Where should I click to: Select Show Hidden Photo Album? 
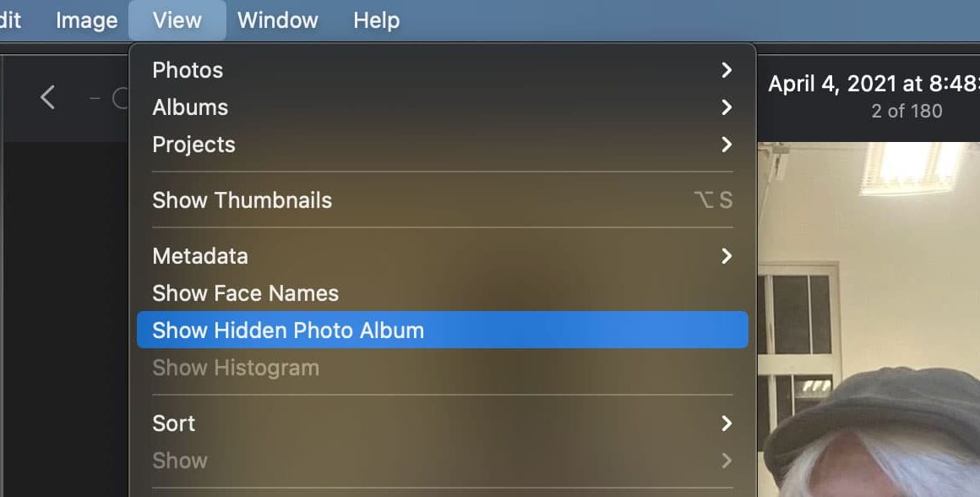(443, 330)
